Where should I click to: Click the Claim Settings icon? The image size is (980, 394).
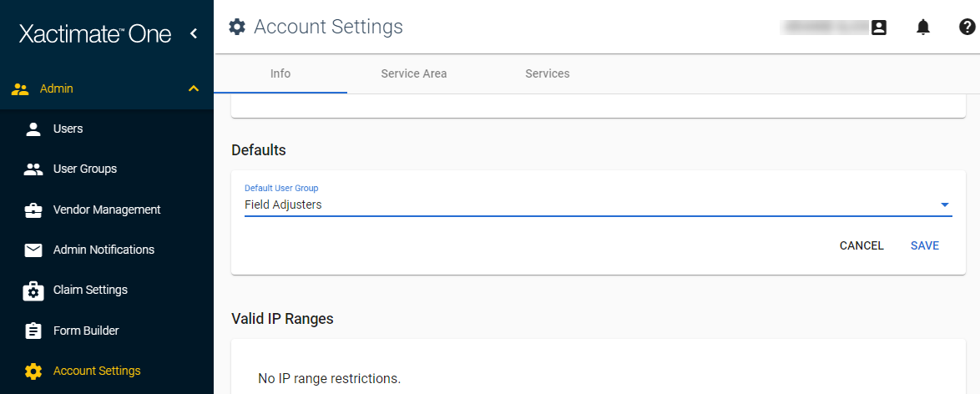(x=33, y=290)
